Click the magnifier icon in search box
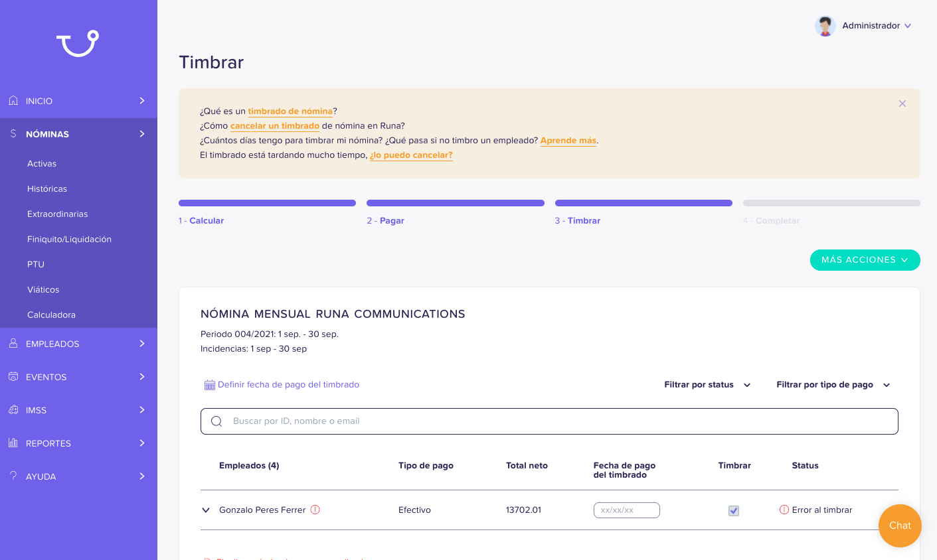Image resolution: width=937 pixels, height=560 pixels. pyautogui.click(x=216, y=421)
